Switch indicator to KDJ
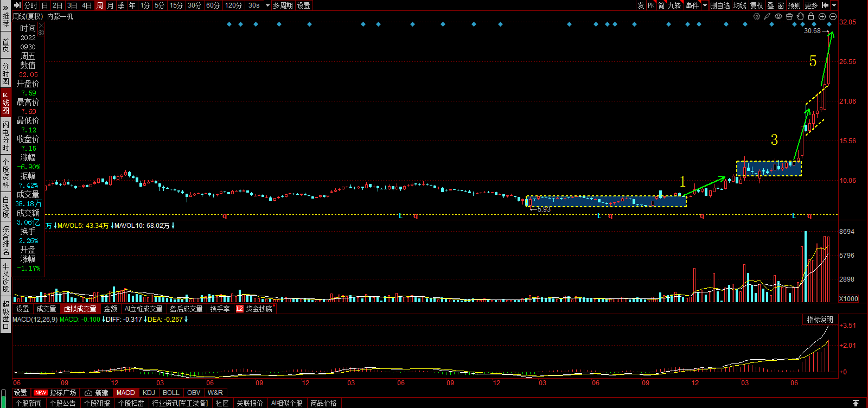The width and height of the screenshot is (868, 408). tap(149, 393)
